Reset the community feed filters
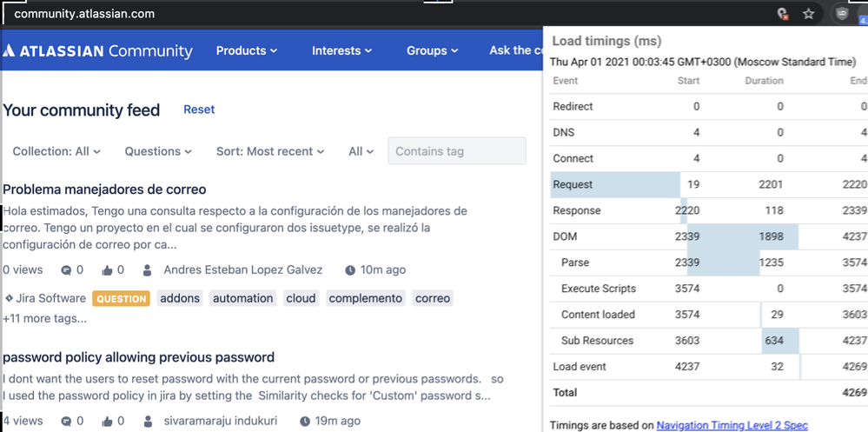868x432 pixels. click(x=199, y=110)
